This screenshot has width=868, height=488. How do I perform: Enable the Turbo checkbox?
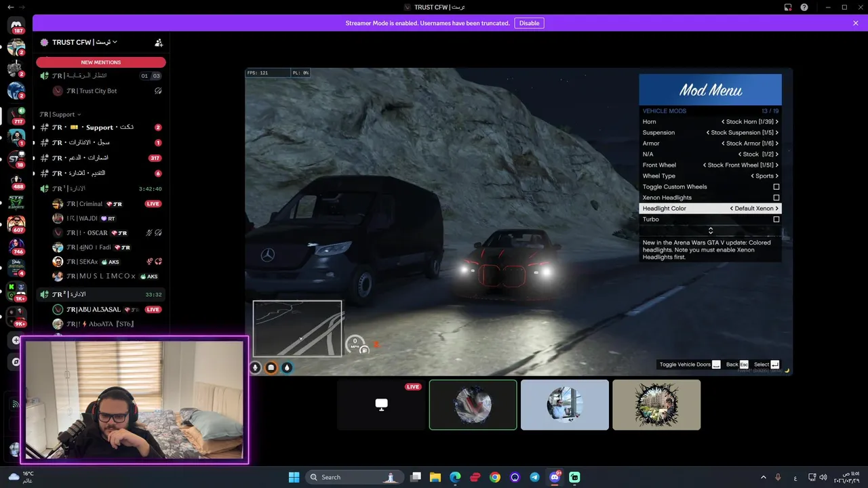(776, 220)
